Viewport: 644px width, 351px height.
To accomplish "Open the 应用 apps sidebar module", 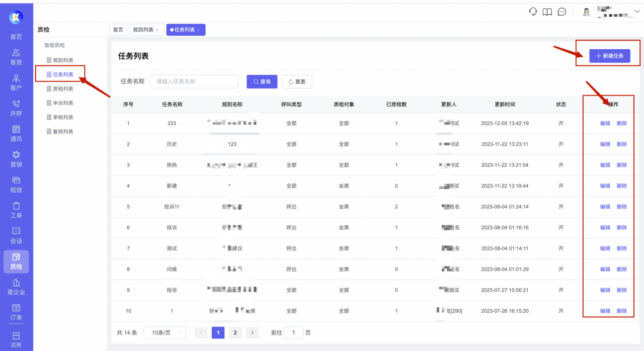I will [16, 339].
